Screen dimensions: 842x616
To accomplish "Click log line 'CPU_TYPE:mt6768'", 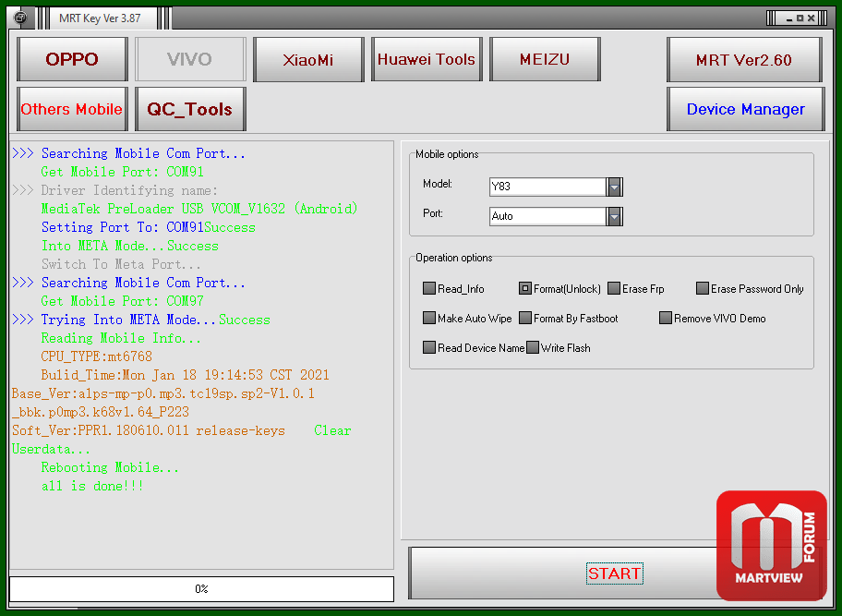I will tap(97, 356).
